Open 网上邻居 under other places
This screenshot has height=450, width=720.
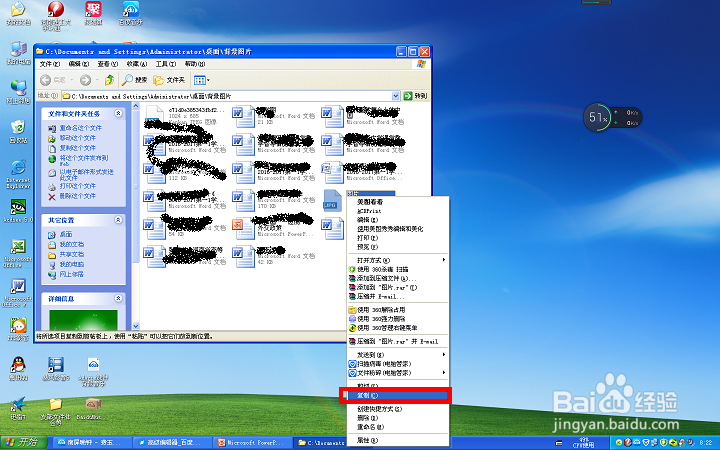(72, 274)
